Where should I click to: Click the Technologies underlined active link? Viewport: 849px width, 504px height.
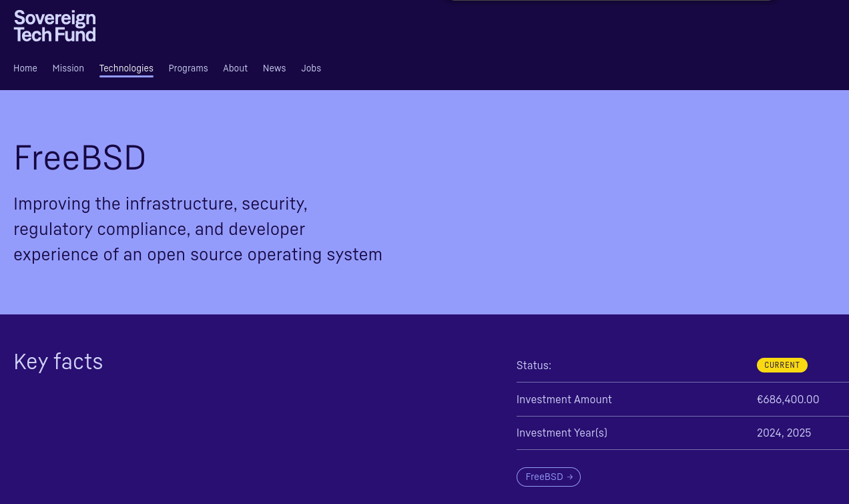point(126,68)
